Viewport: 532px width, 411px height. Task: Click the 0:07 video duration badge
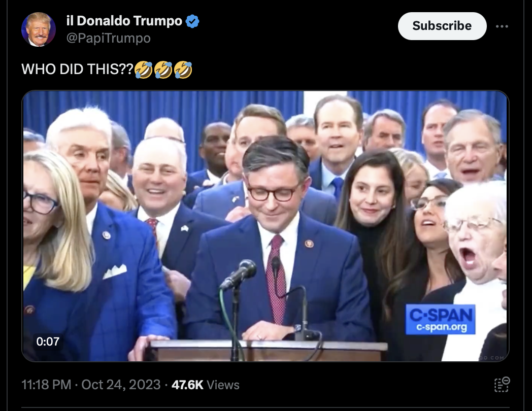click(x=48, y=341)
